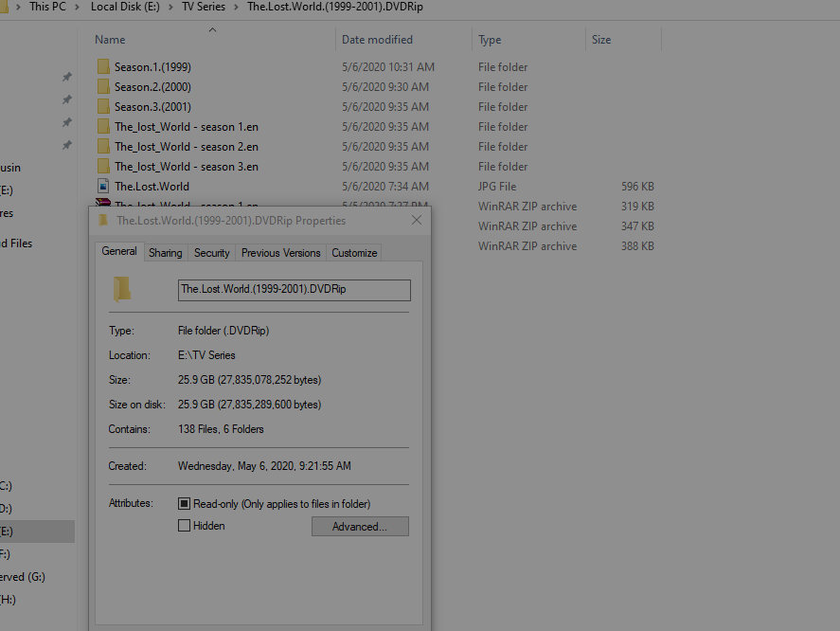This screenshot has height=631, width=840.
Task: Click the first pin icon in the navigation pane
Action: coord(67,77)
